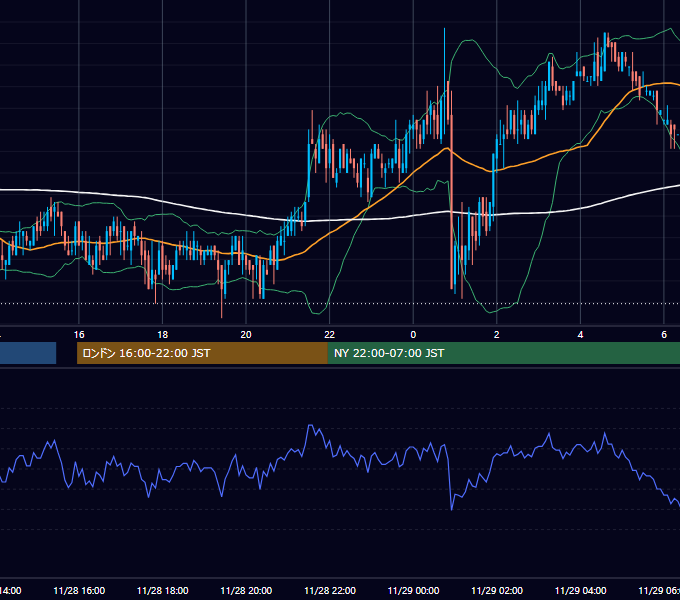Click the 4 hour label on chart axis

(580, 335)
